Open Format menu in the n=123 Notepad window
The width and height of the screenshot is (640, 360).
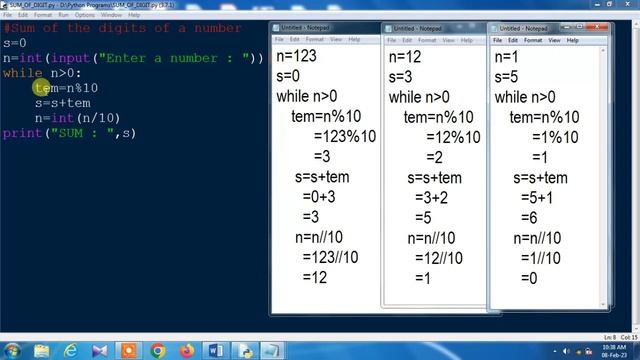click(x=315, y=40)
